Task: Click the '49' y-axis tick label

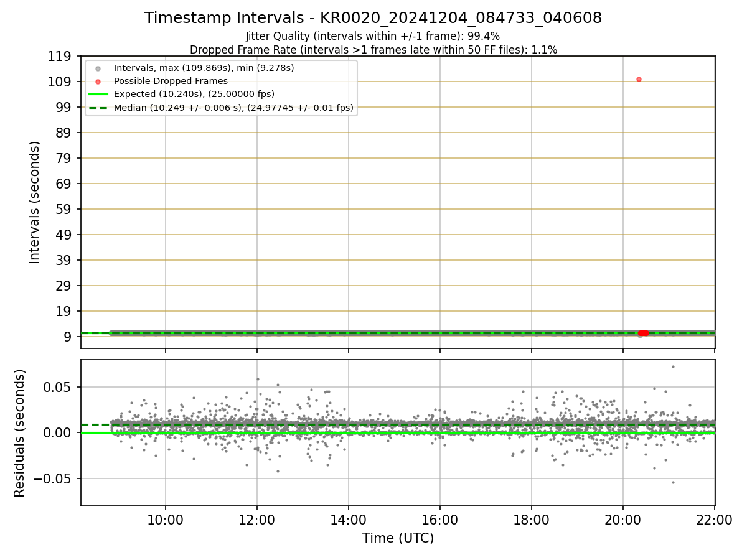Action: (x=65, y=235)
